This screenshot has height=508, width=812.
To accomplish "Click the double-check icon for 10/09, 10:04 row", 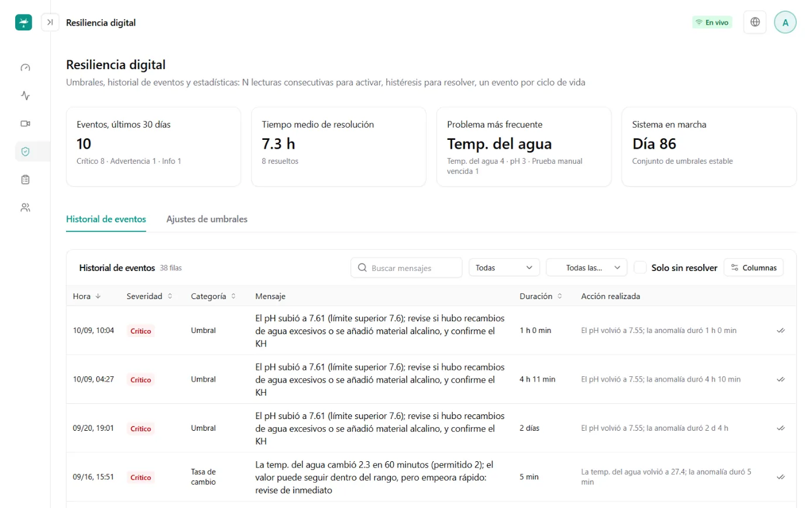I will point(780,330).
